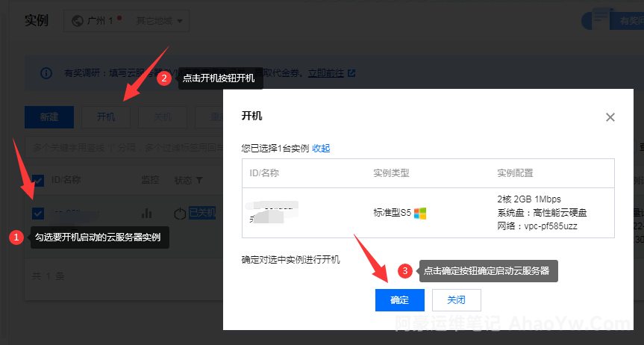Close the 开机 dialog with the X

tap(610, 117)
